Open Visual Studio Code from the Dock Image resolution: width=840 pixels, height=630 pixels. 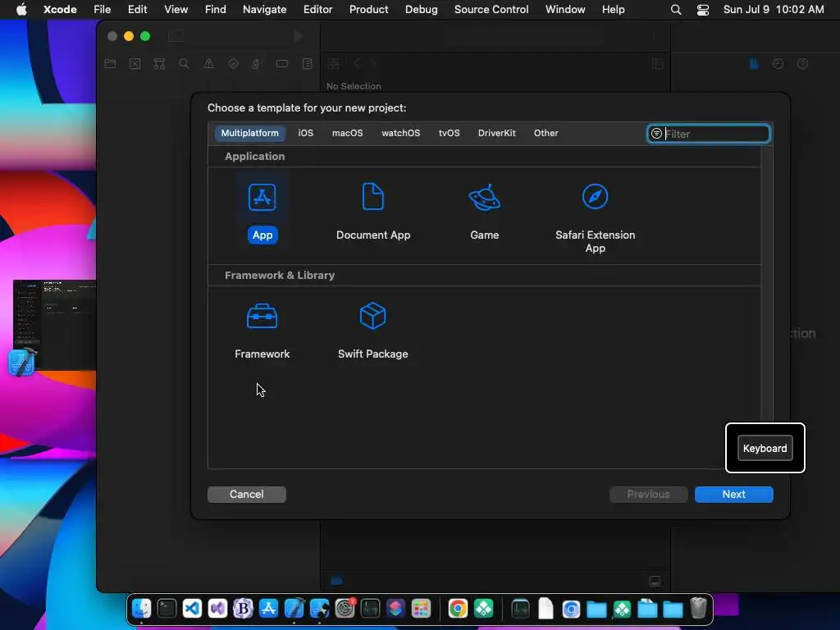(x=192, y=609)
